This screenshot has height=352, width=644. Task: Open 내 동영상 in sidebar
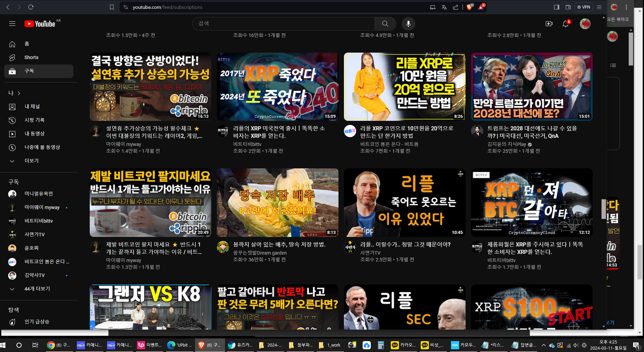(x=39, y=134)
